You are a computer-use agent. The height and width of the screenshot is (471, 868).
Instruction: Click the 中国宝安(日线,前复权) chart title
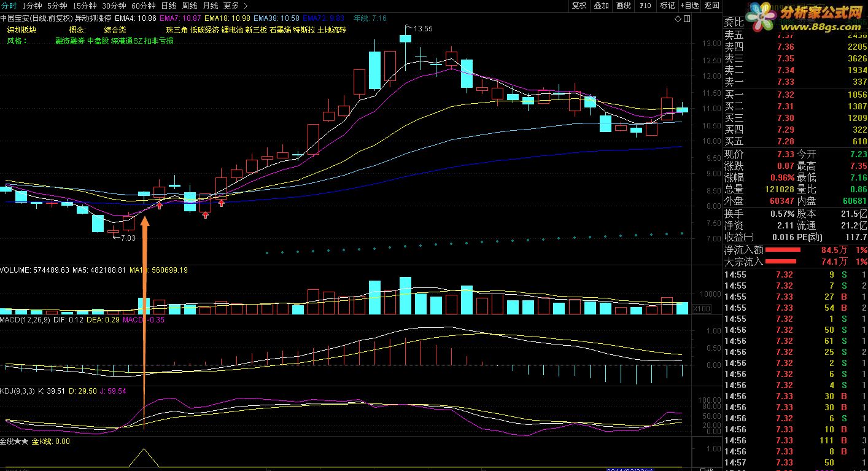[37, 19]
